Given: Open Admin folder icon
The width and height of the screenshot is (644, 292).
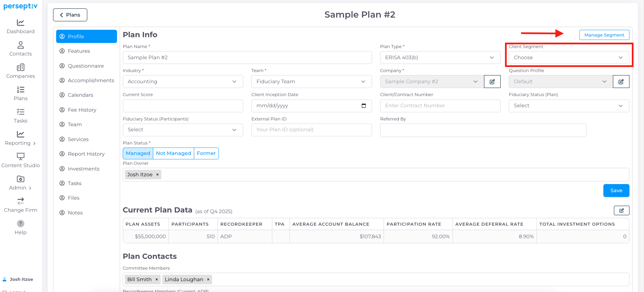Looking at the screenshot, I should coord(21,179).
